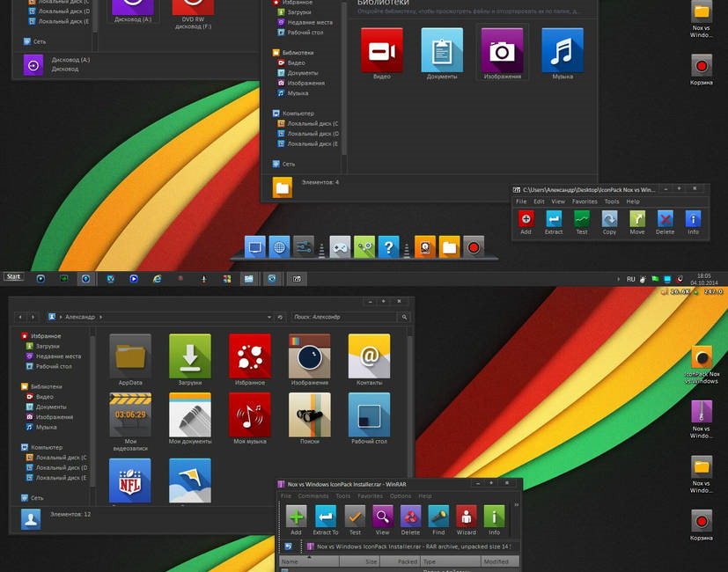
Task: Click the Start button on the taskbar
Action: click(x=13, y=277)
